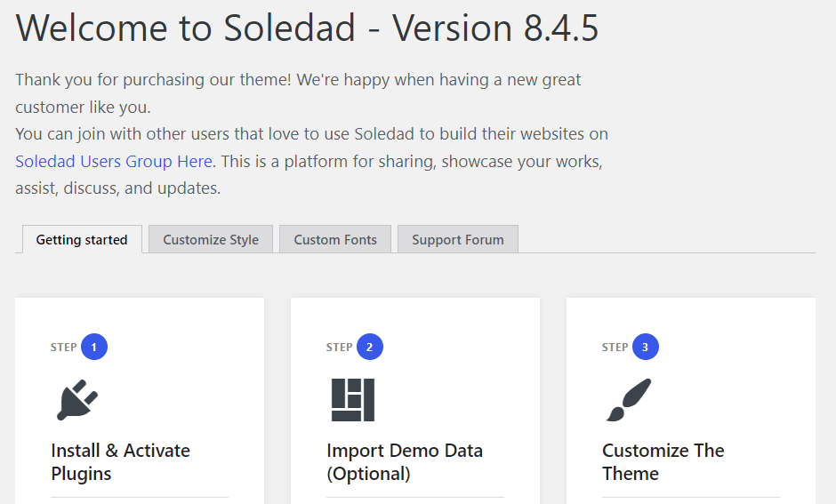Click the STEP label in the second card
The height and width of the screenshot is (504, 836).
[340, 347]
